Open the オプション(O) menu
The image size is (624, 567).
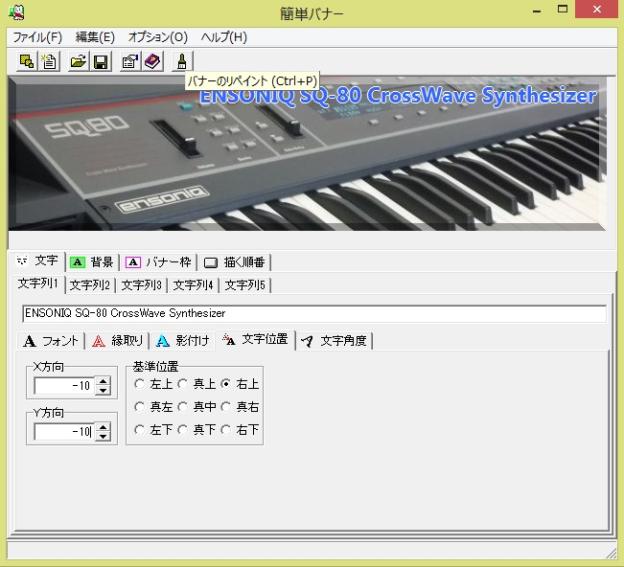[x=157, y=37]
